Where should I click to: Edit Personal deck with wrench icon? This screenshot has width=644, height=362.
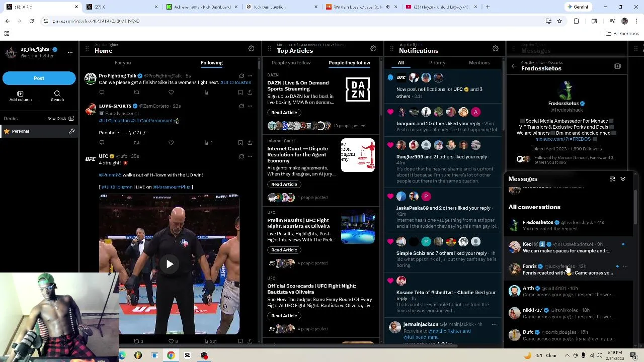point(71,131)
